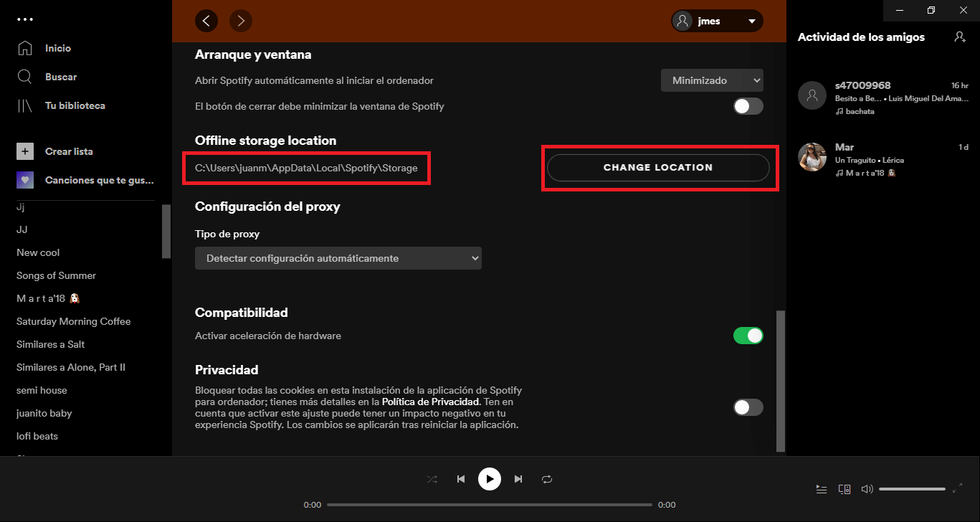Skip to the previous track
This screenshot has height=522, width=980.
[x=461, y=479]
